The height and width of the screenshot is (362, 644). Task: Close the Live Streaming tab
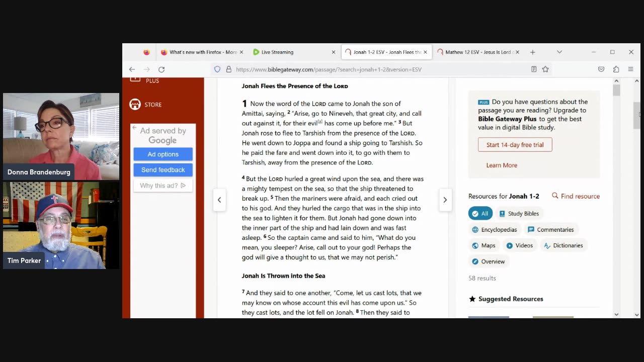333,52
